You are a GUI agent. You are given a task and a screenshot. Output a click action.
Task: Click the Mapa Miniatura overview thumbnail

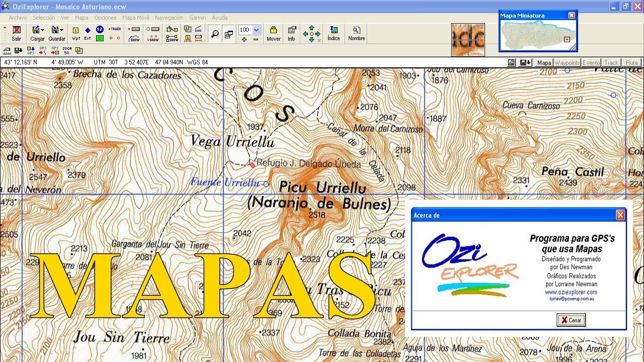[x=538, y=35]
